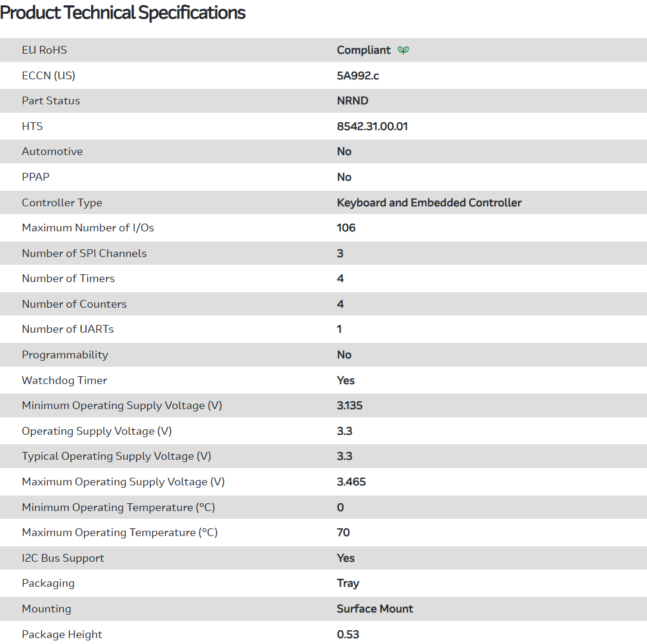Select the Surface Mount mounting value

[x=375, y=609]
